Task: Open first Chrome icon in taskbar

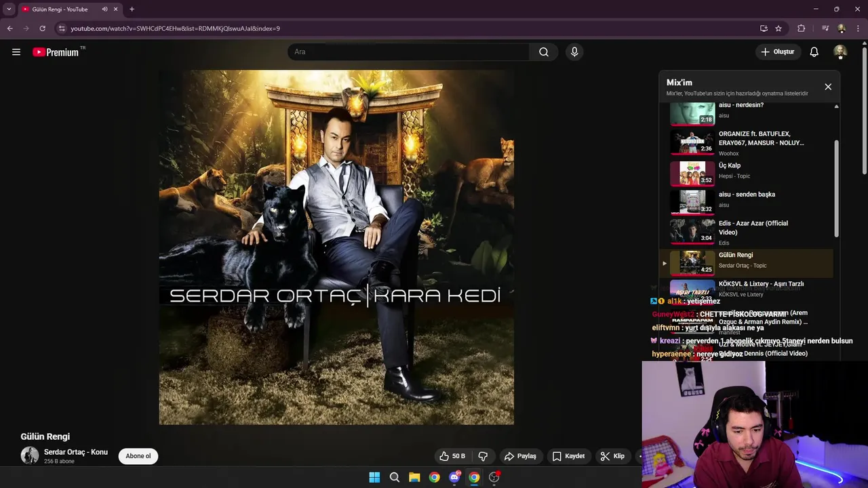Action: click(x=435, y=477)
